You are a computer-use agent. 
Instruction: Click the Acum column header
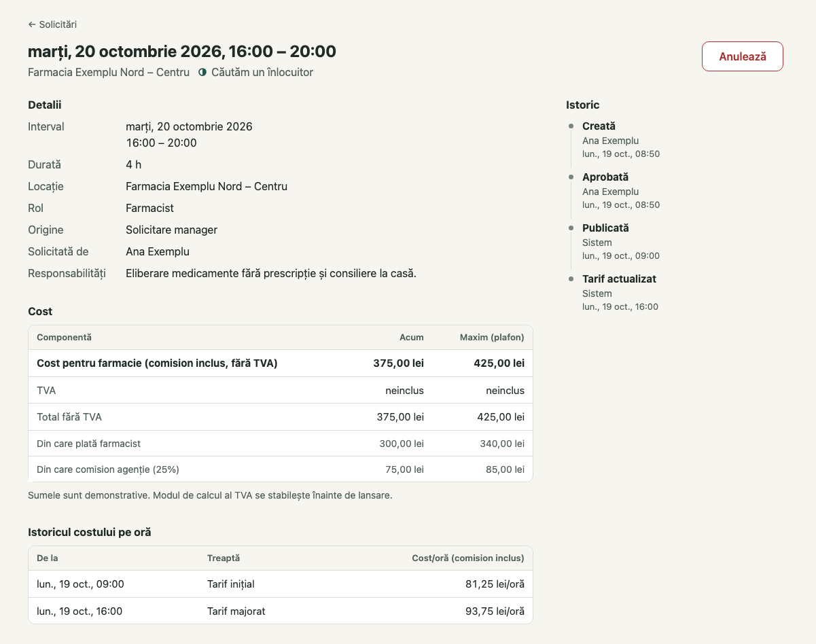[412, 338]
